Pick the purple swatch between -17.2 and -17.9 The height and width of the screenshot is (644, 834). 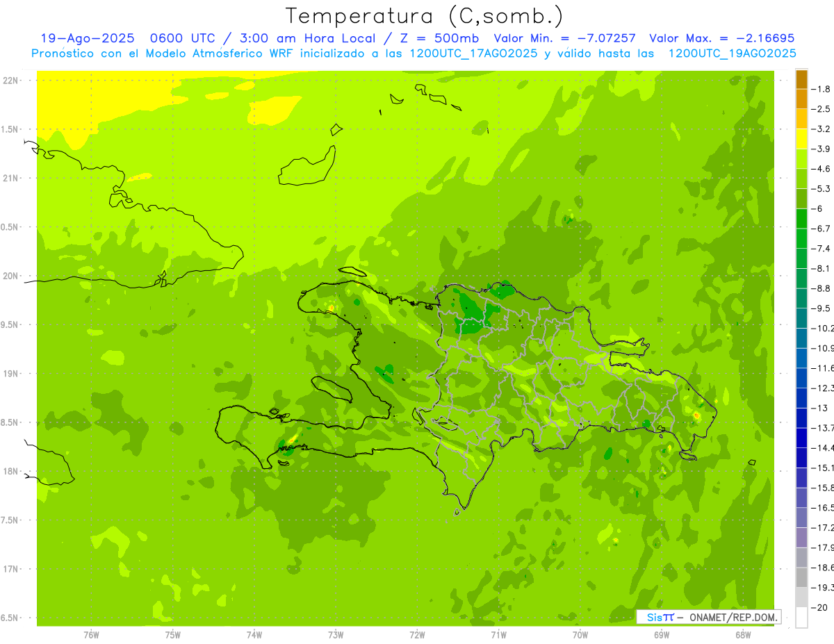(801, 538)
